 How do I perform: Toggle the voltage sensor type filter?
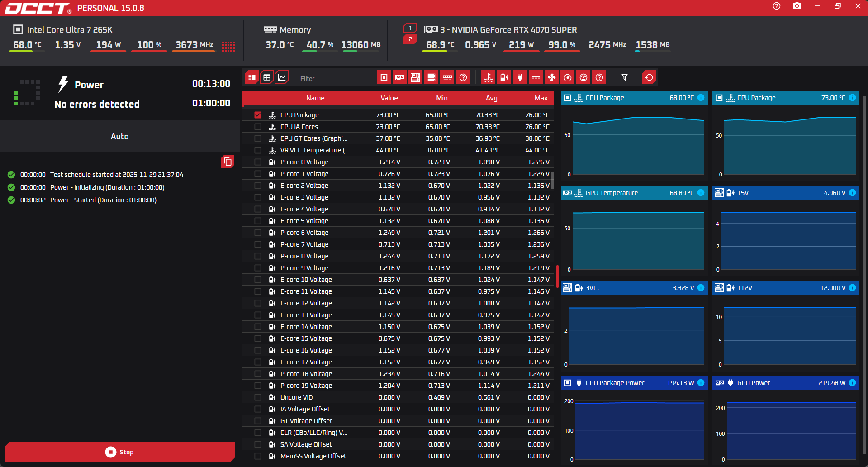pyautogui.click(x=504, y=77)
